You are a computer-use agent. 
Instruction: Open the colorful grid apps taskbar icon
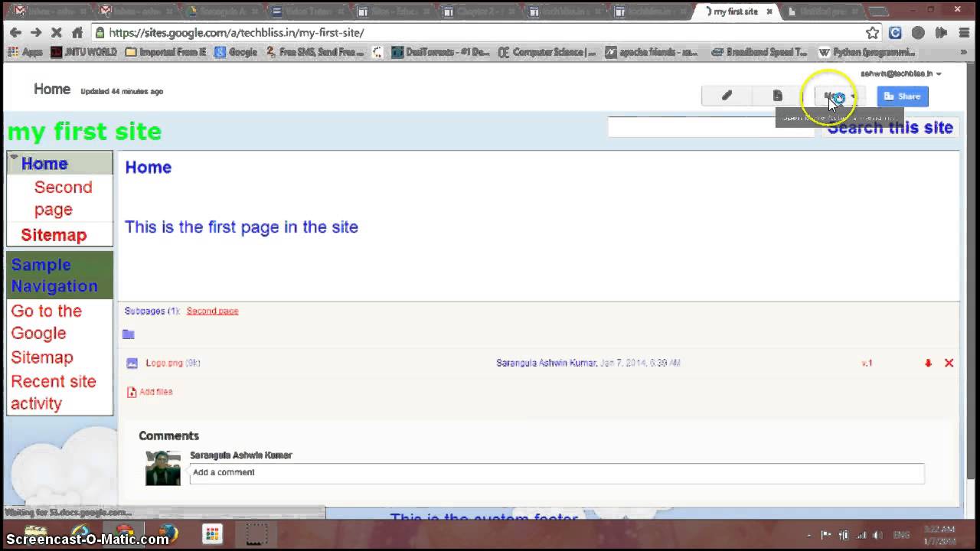tap(212, 534)
